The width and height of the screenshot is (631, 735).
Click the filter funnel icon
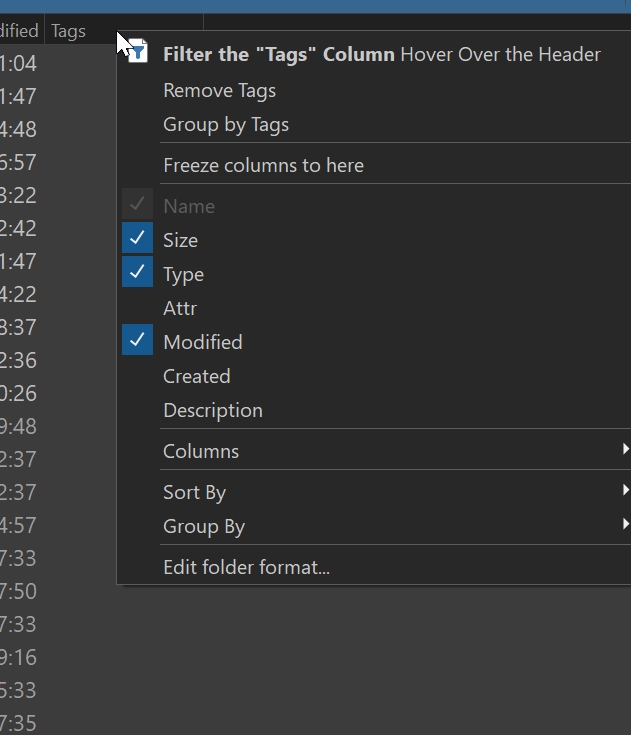[138, 53]
